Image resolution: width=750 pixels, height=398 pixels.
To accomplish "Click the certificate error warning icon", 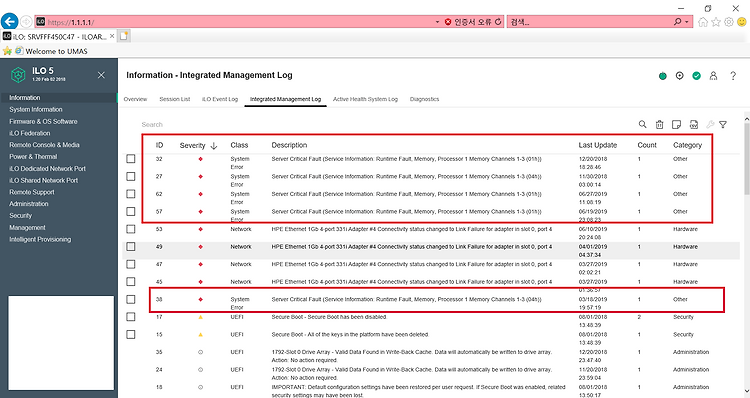I will [x=448, y=22].
